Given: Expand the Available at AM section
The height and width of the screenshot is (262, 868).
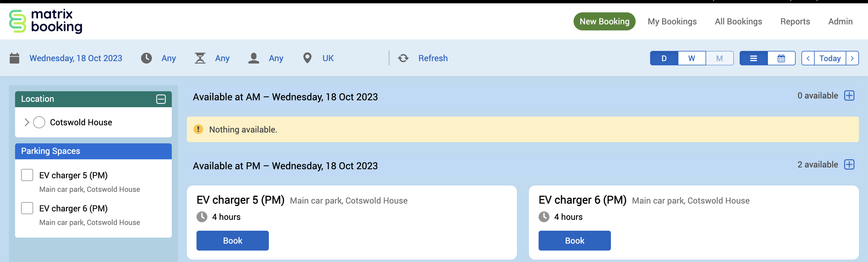Looking at the screenshot, I should [849, 96].
